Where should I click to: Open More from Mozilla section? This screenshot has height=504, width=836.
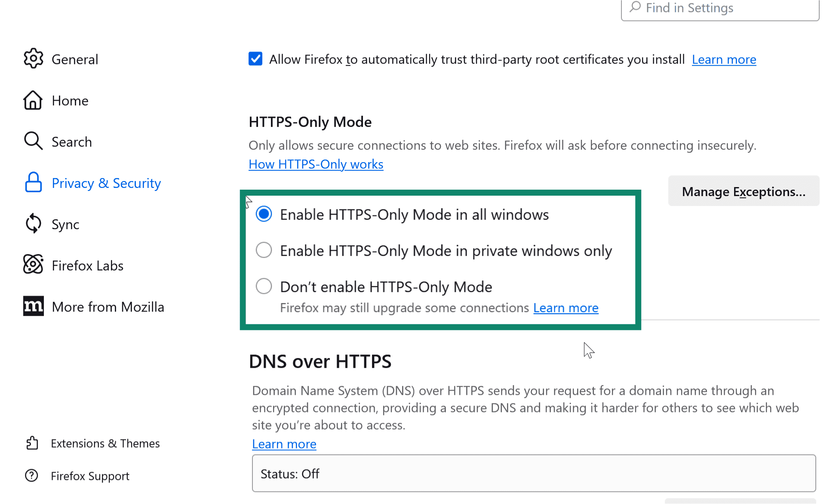pyautogui.click(x=108, y=307)
